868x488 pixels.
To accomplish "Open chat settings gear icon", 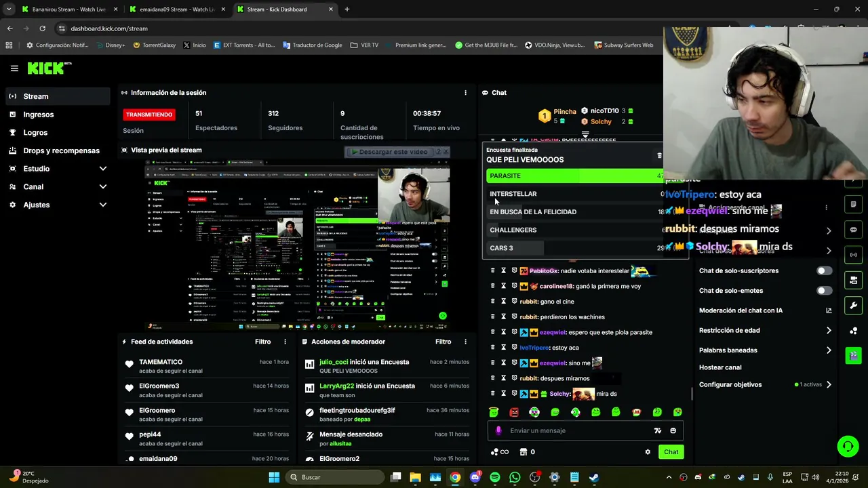I will tap(648, 452).
